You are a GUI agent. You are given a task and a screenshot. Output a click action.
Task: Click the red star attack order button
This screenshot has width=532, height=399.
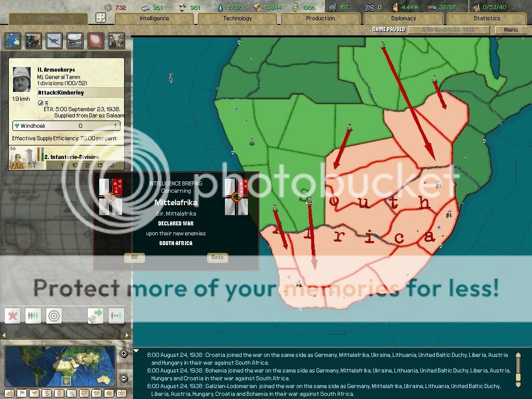(12, 316)
